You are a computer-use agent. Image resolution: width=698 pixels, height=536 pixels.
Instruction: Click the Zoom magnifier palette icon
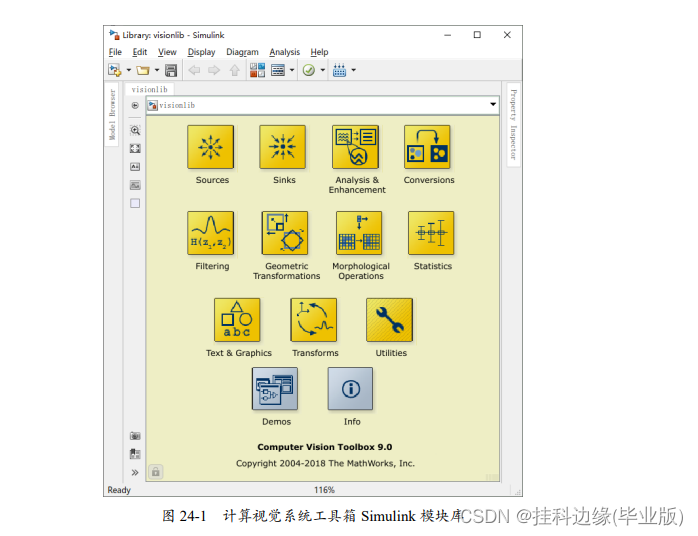tap(135, 130)
